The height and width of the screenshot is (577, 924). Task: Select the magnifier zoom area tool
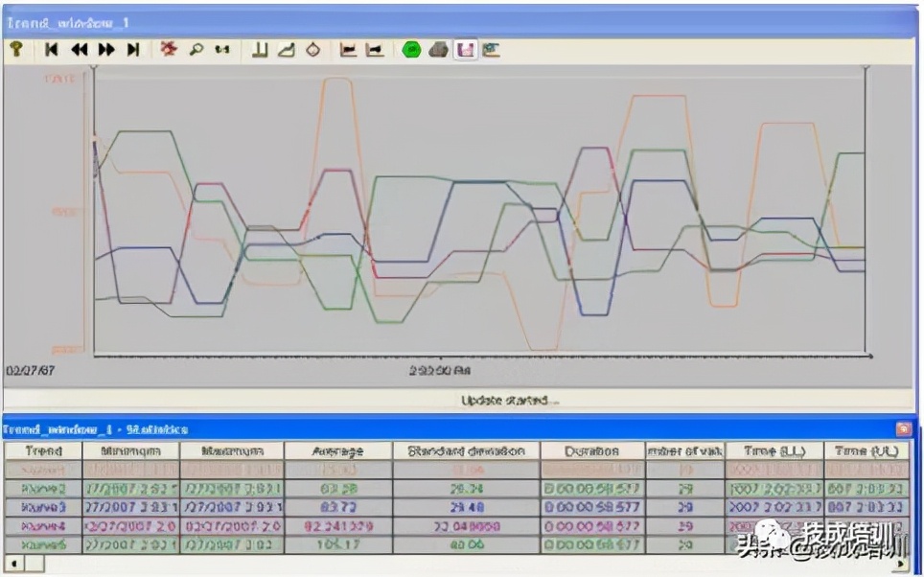pyautogui.click(x=196, y=49)
